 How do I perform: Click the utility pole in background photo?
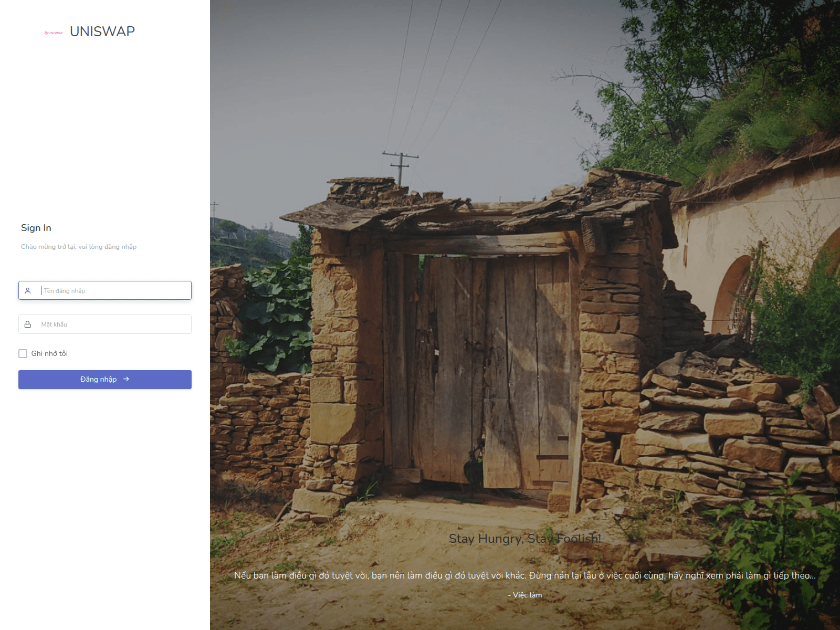point(401,167)
